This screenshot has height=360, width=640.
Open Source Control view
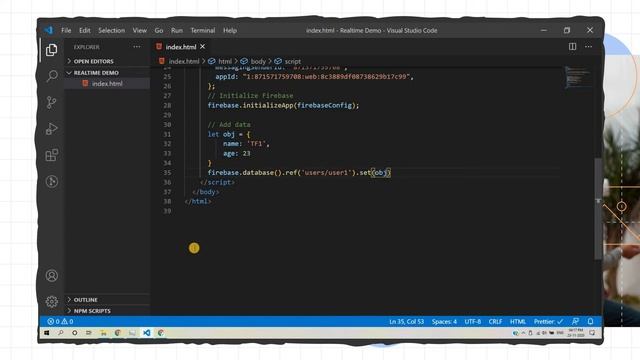coord(51,102)
